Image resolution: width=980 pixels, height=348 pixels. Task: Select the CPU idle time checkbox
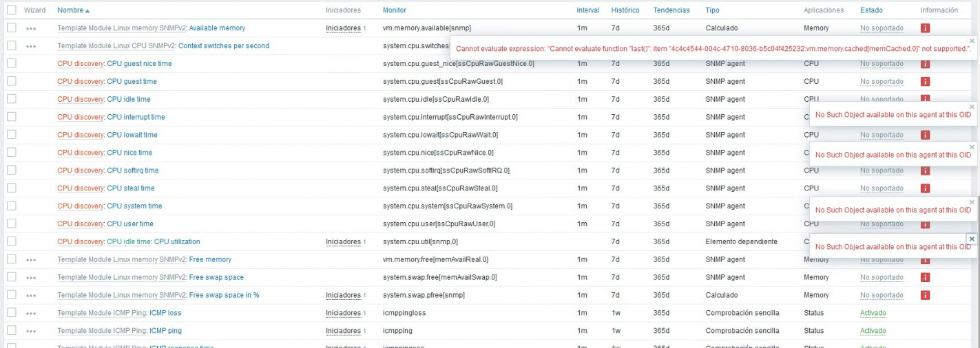click(x=11, y=99)
